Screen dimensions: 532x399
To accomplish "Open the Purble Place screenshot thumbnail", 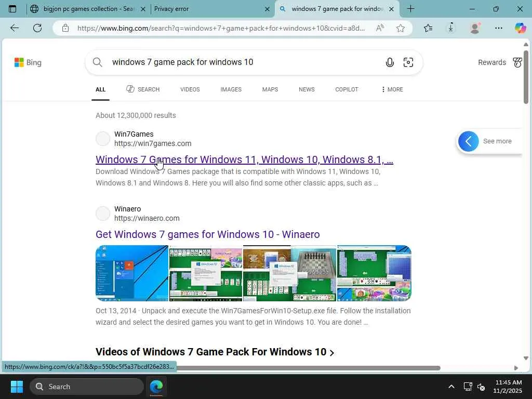I will click(374, 273).
